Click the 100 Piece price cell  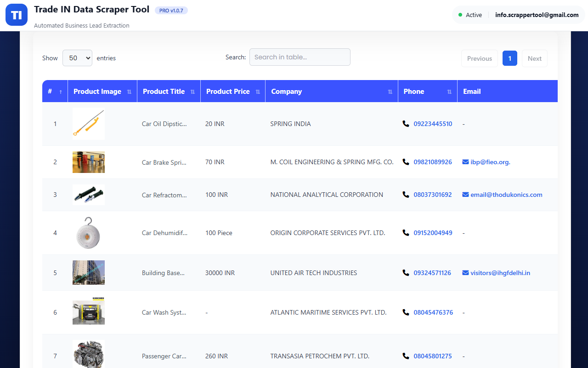[219, 233]
